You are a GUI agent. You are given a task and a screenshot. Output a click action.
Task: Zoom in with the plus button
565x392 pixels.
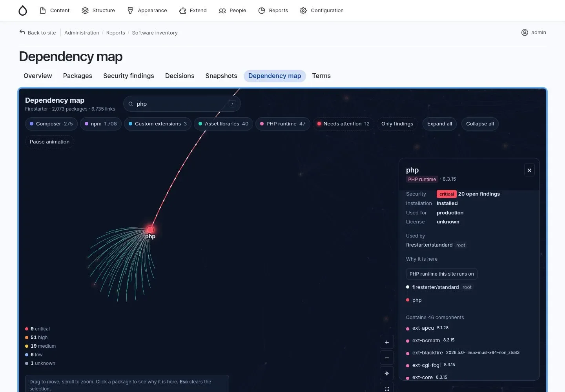click(x=387, y=342)
